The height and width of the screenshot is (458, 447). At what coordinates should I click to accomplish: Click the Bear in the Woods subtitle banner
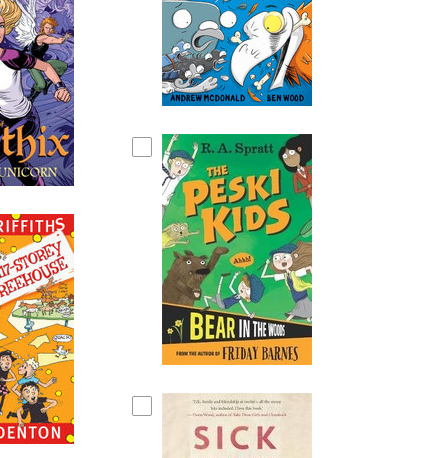[237, 327]
